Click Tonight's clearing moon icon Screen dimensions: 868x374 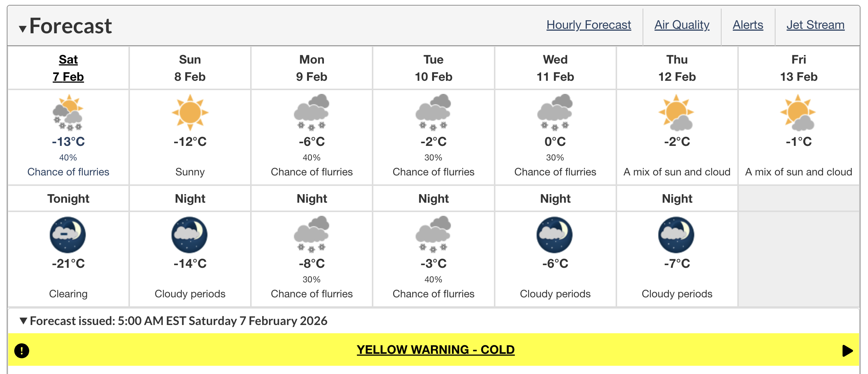tap(68, 235)
